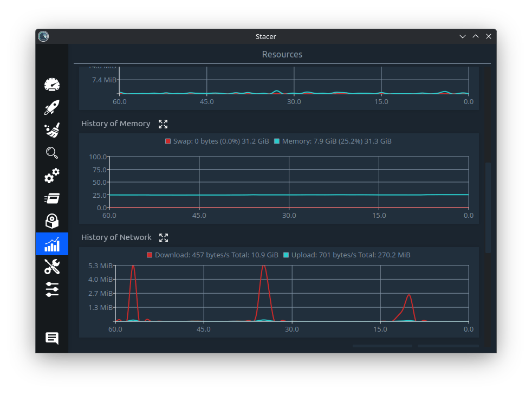Open Helpers wrench and screwdriver icon
The height and width of the screenshot is (395, 532).
click(52, 267)
